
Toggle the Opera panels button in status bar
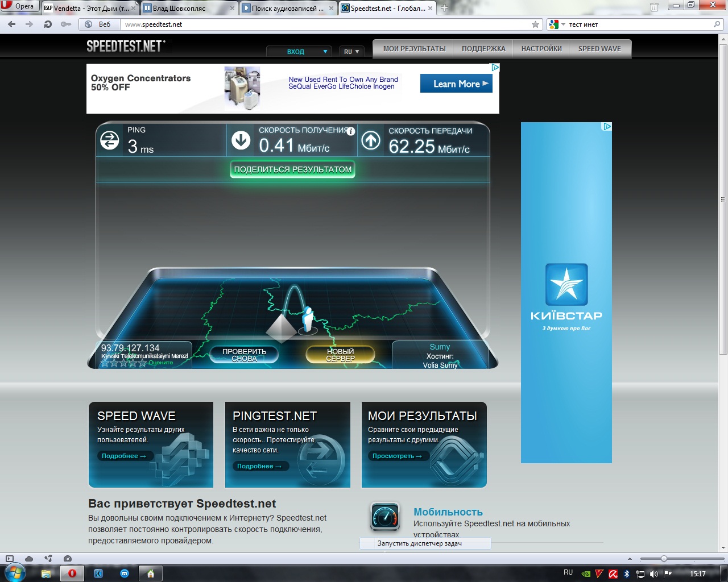pyautogui.click(x=10, y=559)
